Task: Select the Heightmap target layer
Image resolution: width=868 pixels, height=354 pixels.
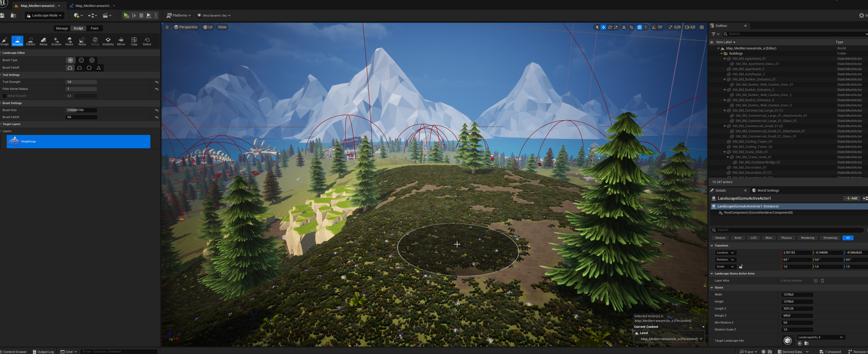Action: click(79, 142)
